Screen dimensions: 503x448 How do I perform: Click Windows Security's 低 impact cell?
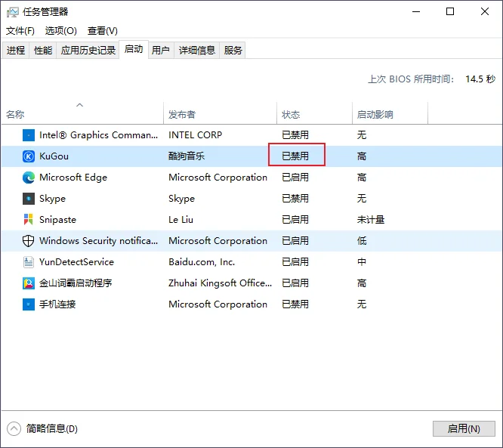click(x=362, y=241)
